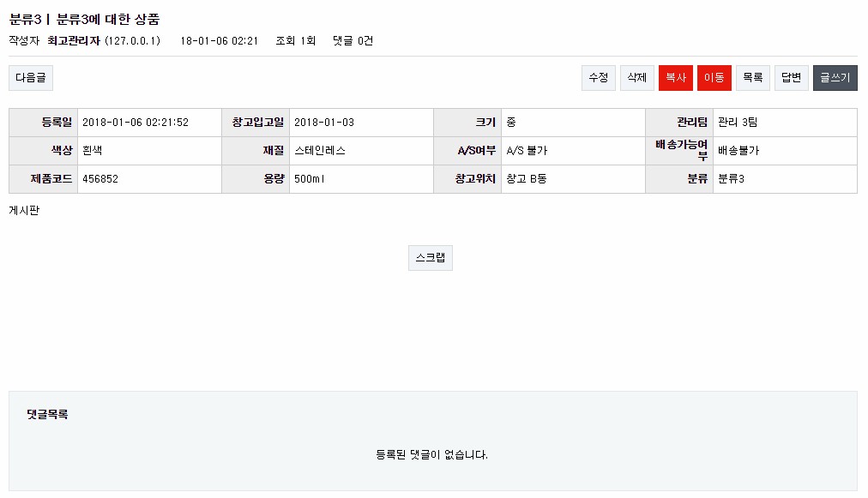Click the 등록일 value 2018-01-06 02:21:52
The width and height of the screenshot is (868, 498).
click(136, 123)
